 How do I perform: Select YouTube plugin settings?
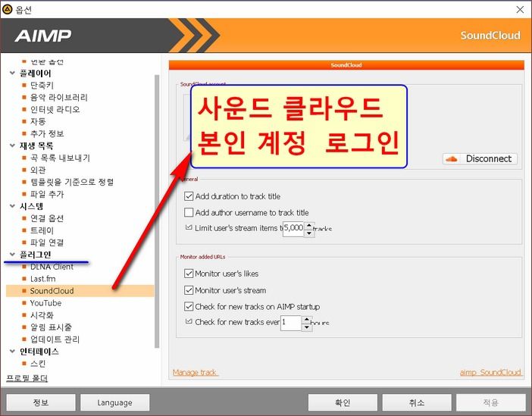(x=45, y=303)
